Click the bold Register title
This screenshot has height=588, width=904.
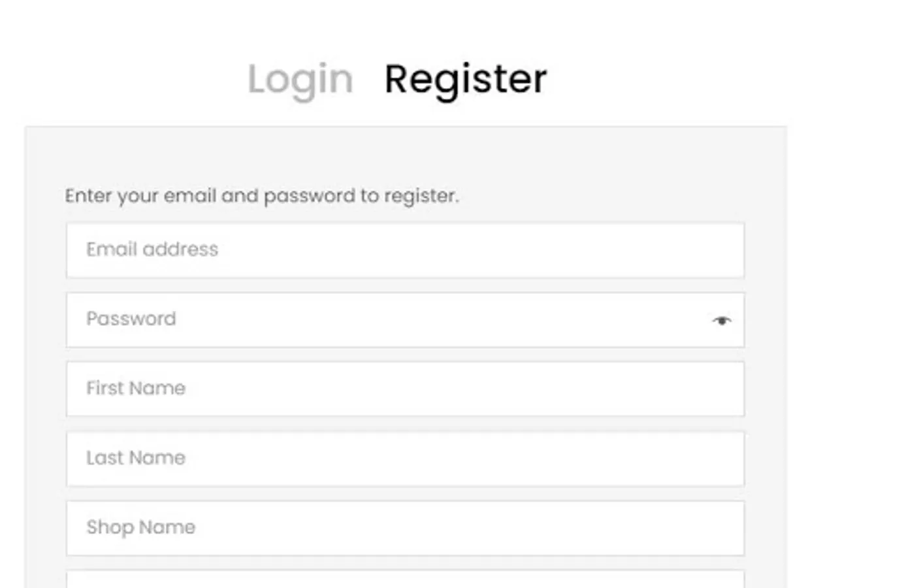click(x=465, y=80)
